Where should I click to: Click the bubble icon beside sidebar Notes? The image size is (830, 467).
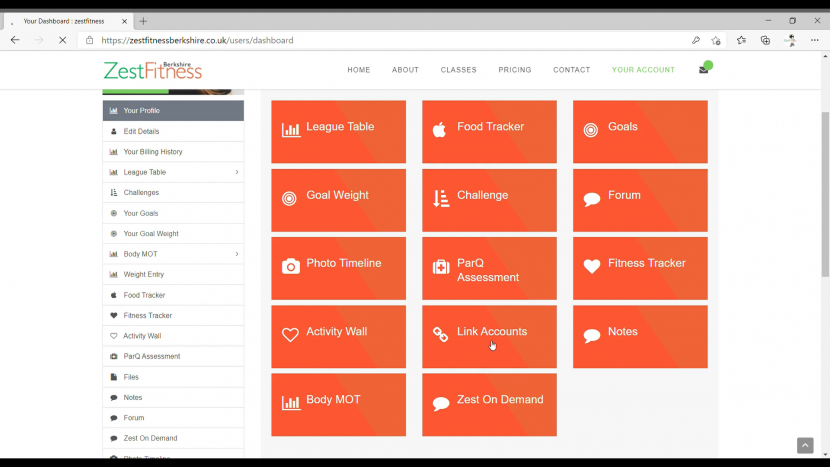(x=113, y=398)
